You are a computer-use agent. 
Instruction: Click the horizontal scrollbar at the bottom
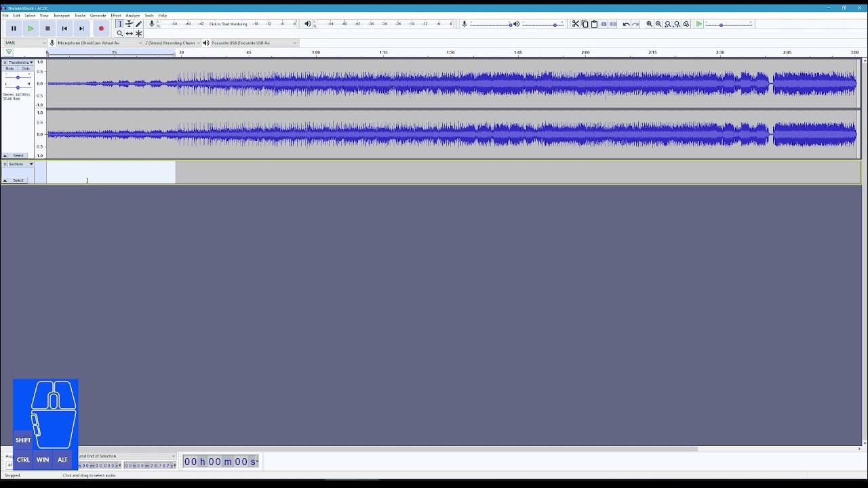click(x=349, y=449)
